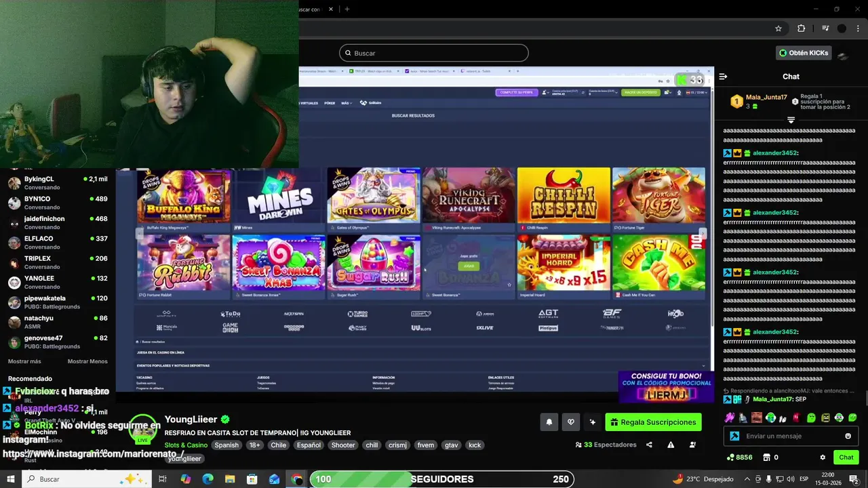868x488 pixels.
Task: Click the YoungLiieer channel name
Action: coord(191,420)
